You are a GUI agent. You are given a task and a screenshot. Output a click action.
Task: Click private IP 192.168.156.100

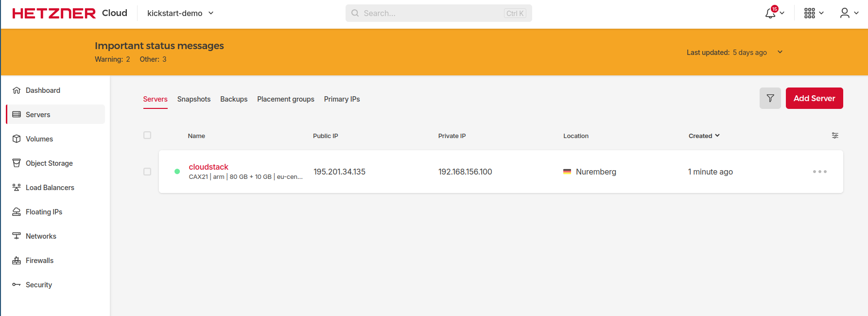point(465,172)
